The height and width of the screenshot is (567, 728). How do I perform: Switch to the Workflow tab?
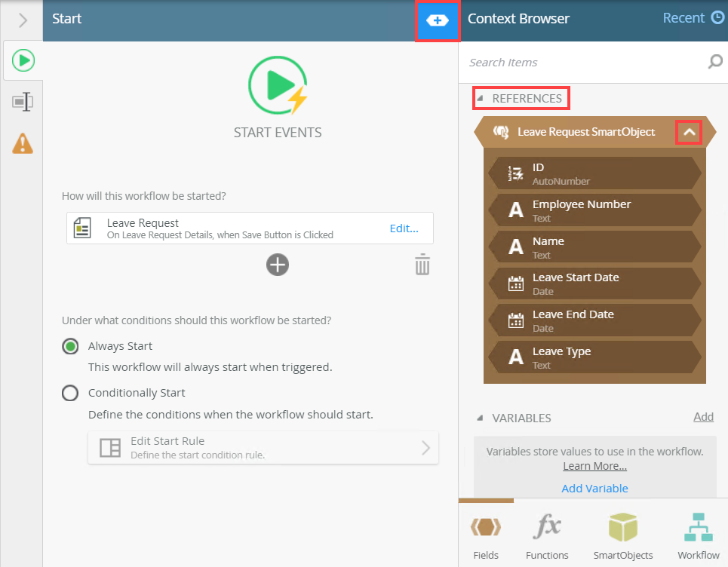699,535
